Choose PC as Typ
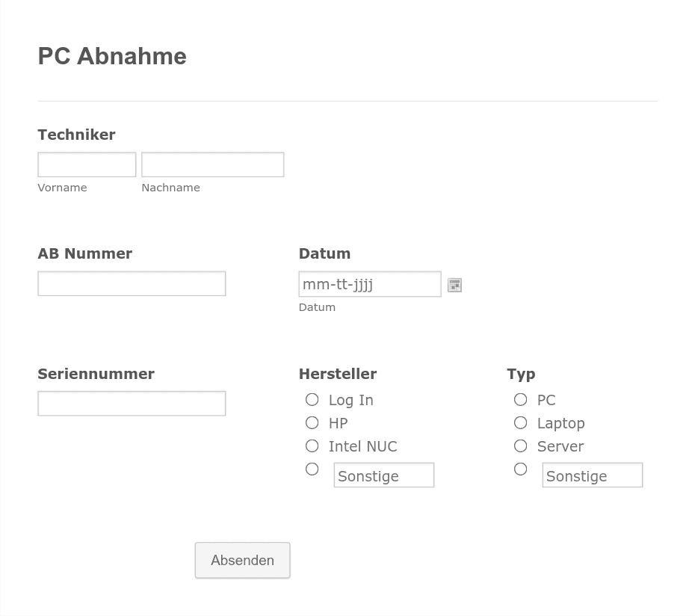Viewport: 695px width, 616px height. click(520, 400)
